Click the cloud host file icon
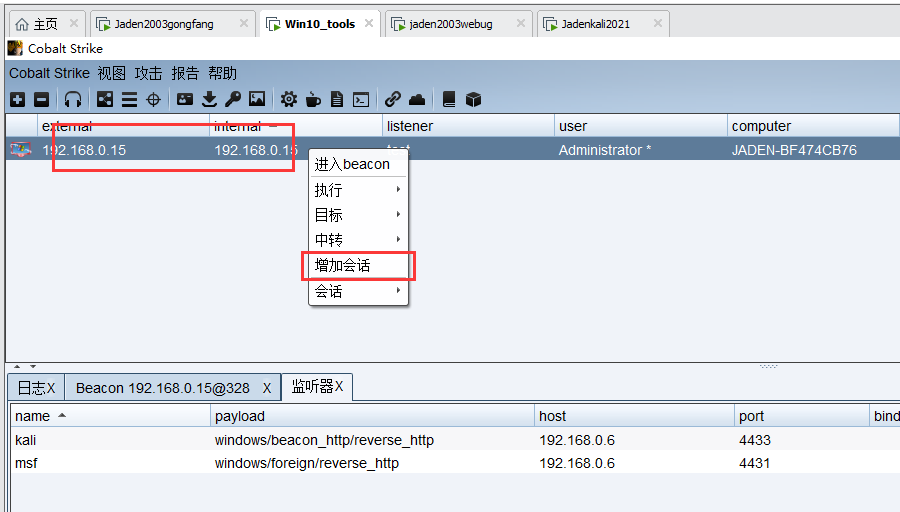The height and width of the screenshot is (512, 900). tap(417, 99)
